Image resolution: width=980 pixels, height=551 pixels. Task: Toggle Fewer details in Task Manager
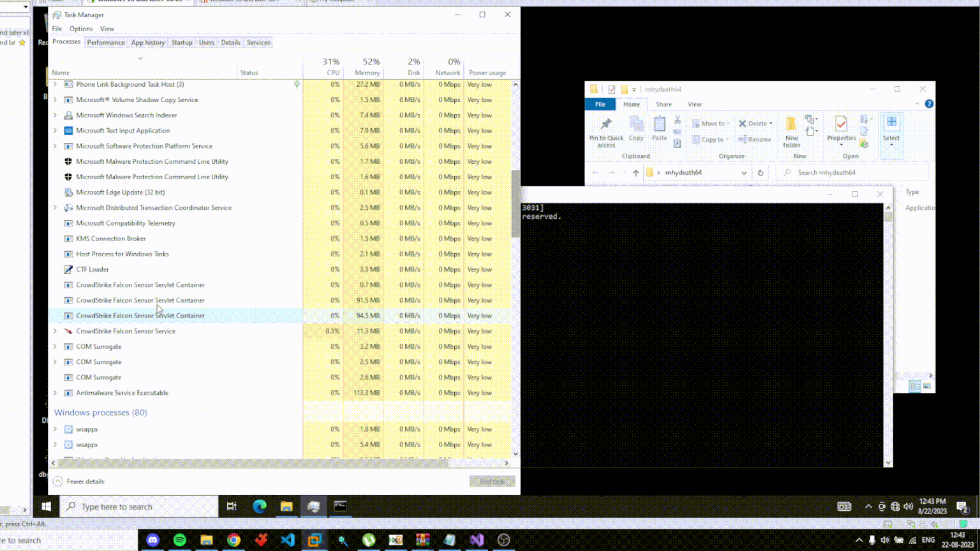(78, 481)
